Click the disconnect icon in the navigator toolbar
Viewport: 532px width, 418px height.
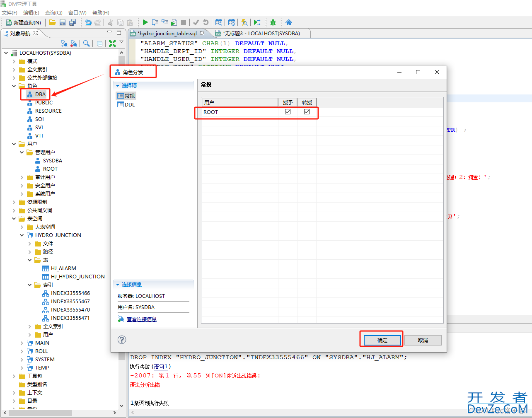[73, 43]
